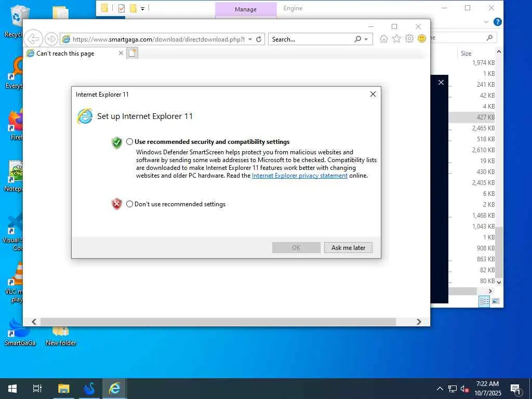Click the Size column header in File Explorer

(466, 54)
